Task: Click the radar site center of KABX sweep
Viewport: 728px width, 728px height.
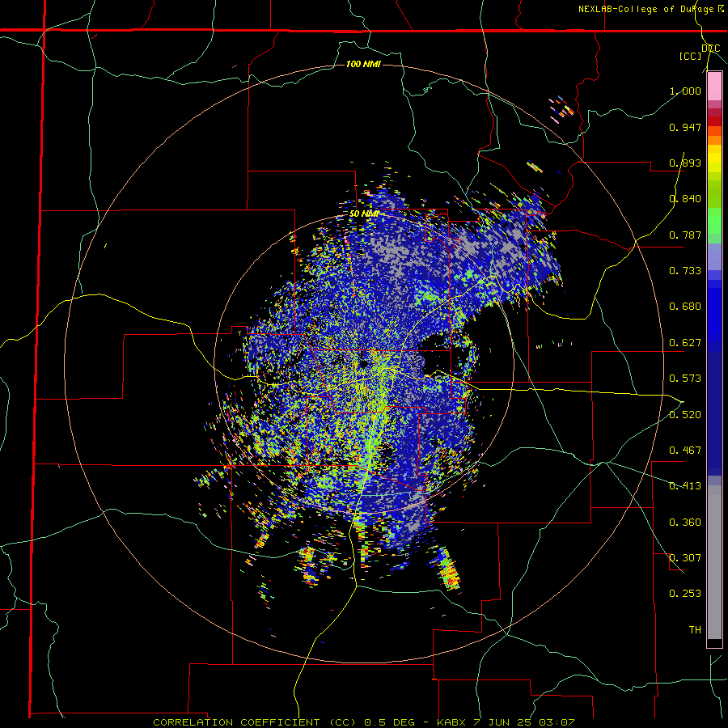Action: pos(363,363)
